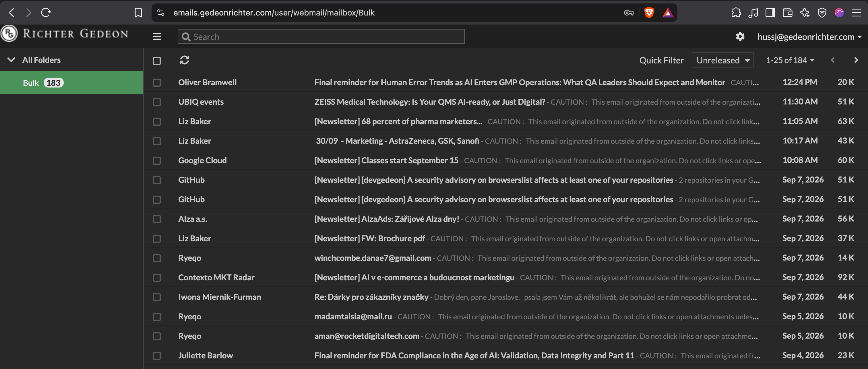Open the Marketing AstraZeneca, GSK, Sanofi email
Screen dimensions: 868x369
point(397,141)
